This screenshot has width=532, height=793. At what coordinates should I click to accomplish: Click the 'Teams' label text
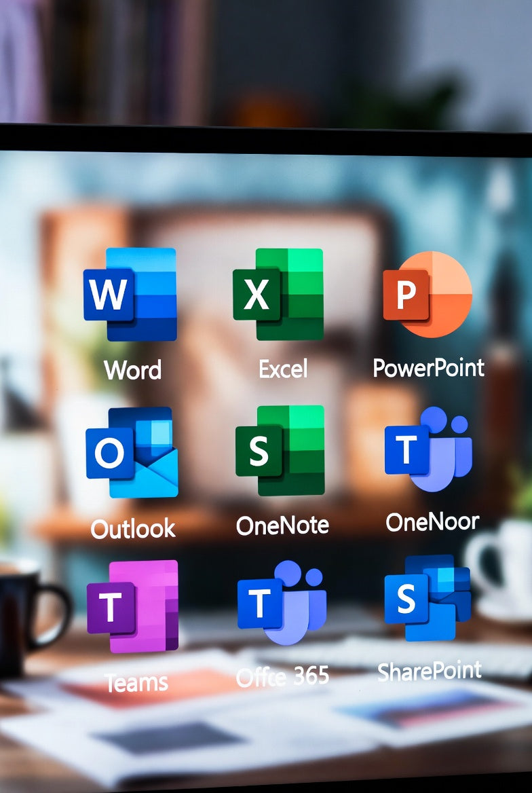(136, 683)
